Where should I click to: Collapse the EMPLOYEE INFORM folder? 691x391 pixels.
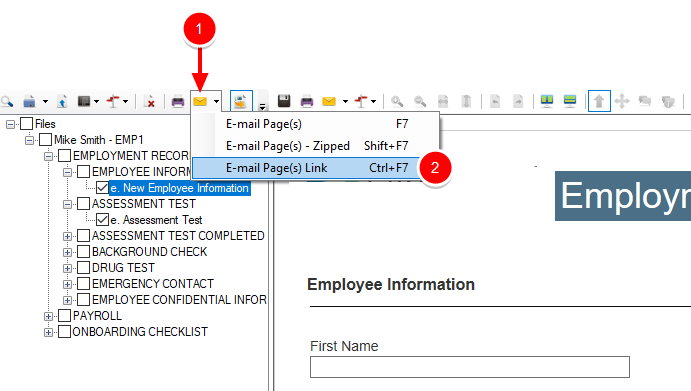pos(67,172)
